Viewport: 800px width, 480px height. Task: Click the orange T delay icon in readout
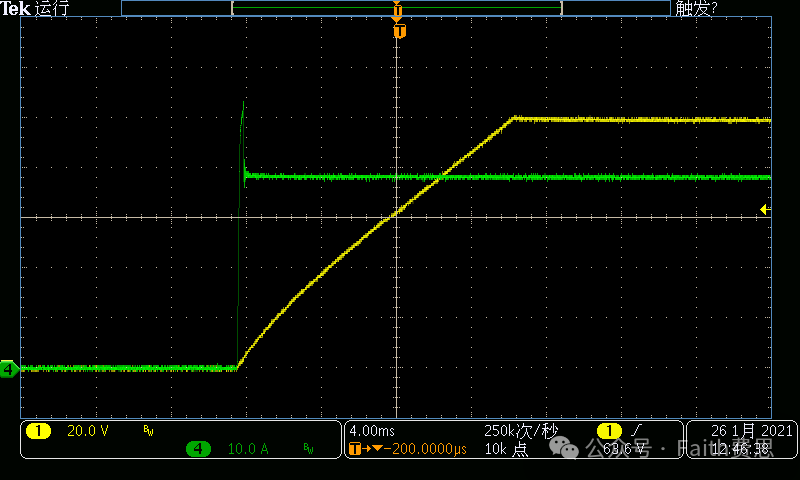tap(355, 449)
